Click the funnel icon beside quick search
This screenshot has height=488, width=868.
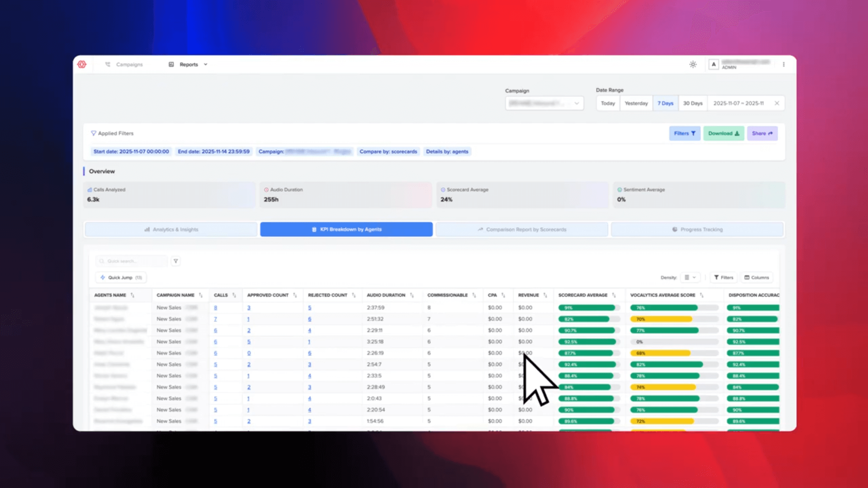tap(175, 261)
